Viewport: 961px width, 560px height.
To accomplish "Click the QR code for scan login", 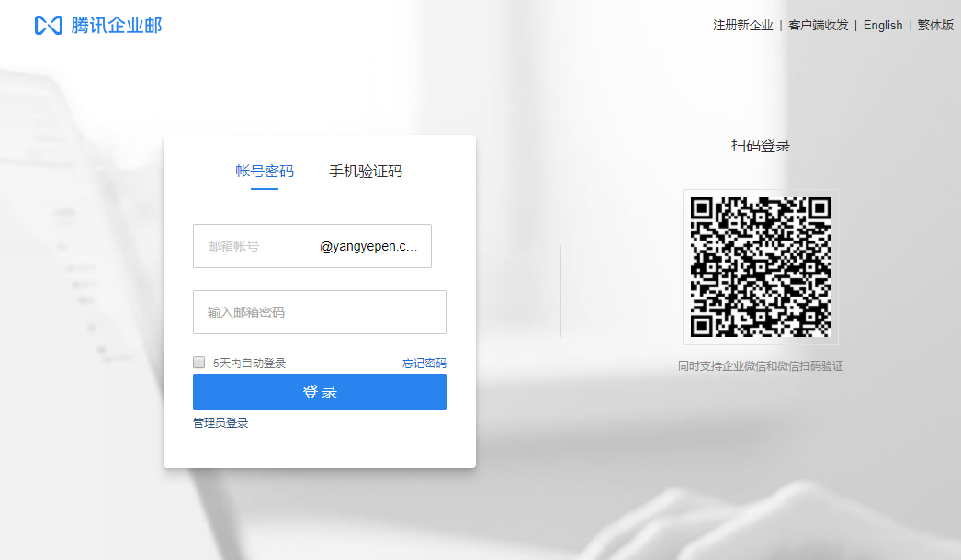I will [x=761, y=267].
